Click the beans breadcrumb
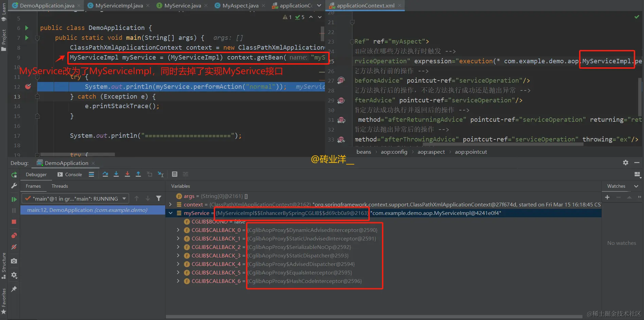Viewport: 644px width, 320px height. coord(364,152)
